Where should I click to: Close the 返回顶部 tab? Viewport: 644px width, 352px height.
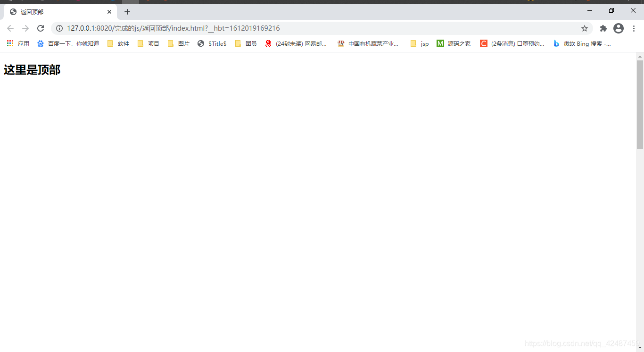(109, 12)
